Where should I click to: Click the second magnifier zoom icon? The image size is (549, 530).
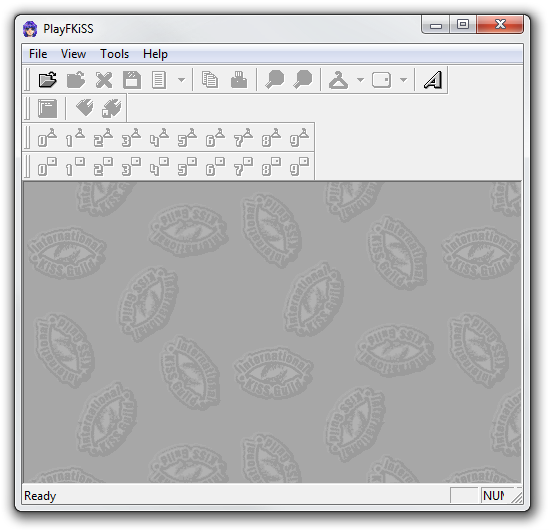pyautogui.click(x=303, y=80)
